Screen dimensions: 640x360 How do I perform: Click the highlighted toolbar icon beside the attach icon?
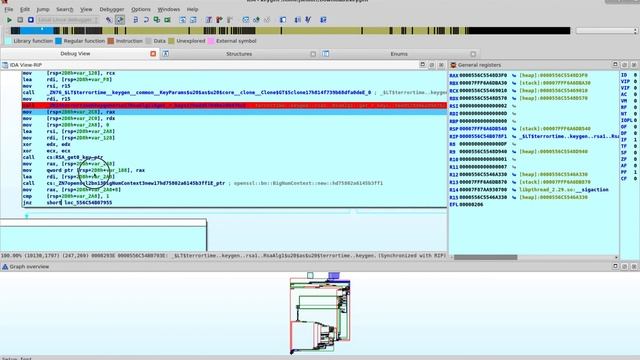[120, 20]
